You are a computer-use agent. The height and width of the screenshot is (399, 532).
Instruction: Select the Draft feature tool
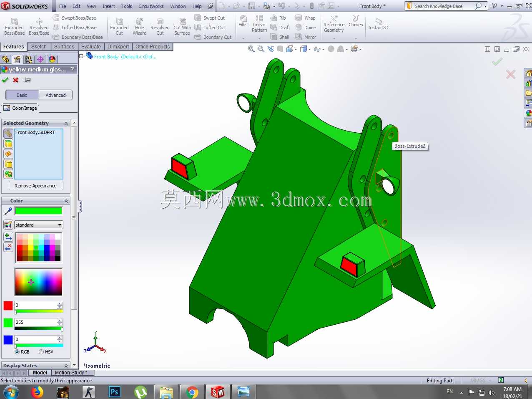click(281, 28)
